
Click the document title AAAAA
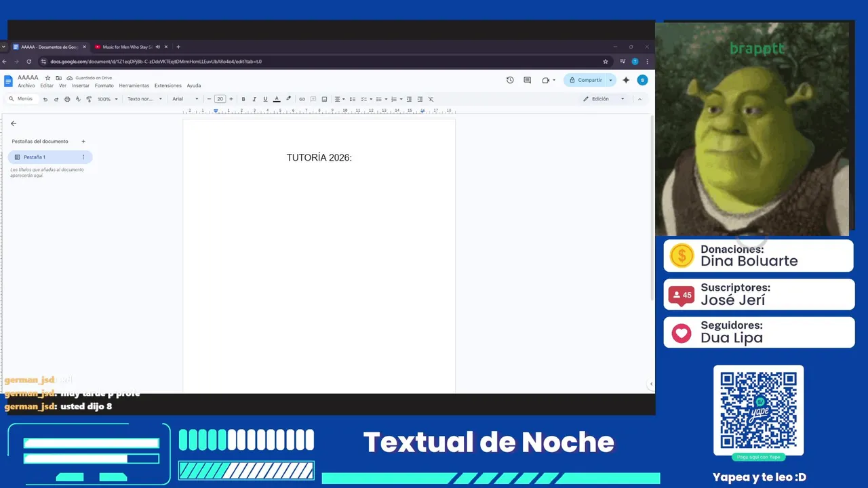point(28,78)
